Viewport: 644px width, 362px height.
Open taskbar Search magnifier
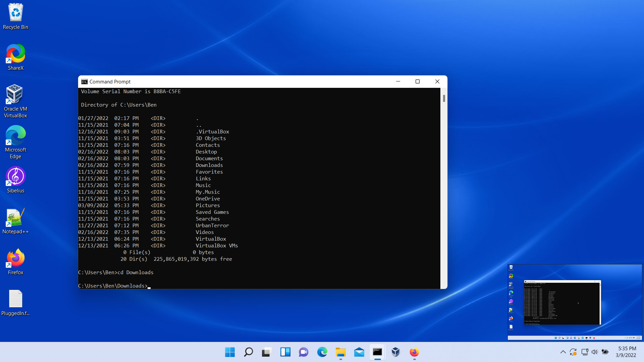[x=248, y=352]
